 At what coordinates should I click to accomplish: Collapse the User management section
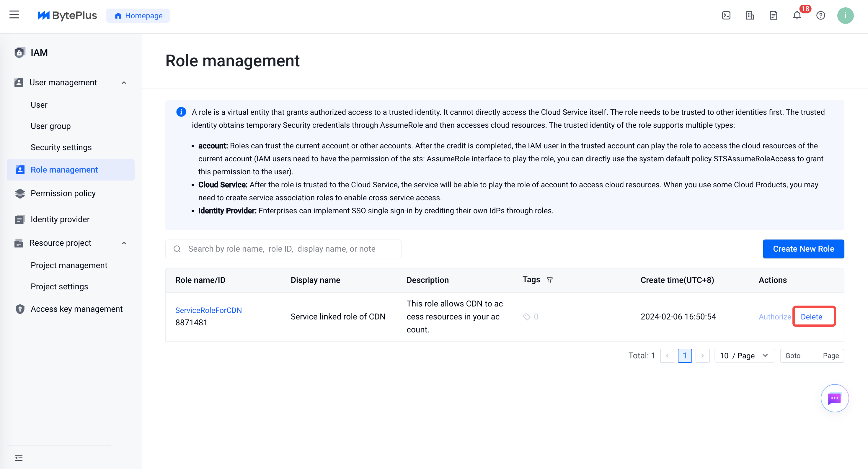(124, 83)
